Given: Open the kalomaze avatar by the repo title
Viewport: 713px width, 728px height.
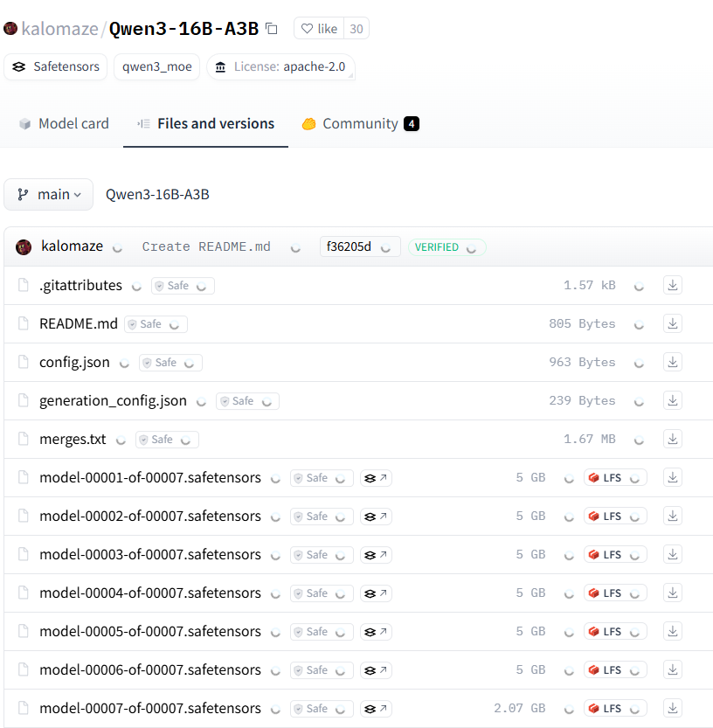Looking at the screenshot, I should 10,29.
